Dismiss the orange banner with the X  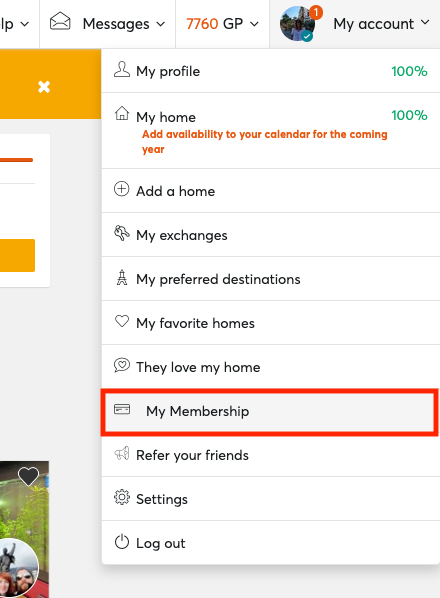(44, 87)
